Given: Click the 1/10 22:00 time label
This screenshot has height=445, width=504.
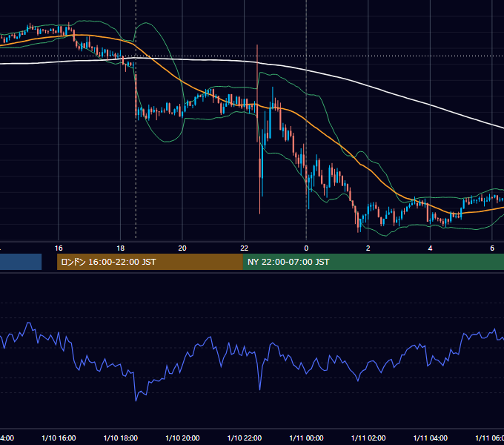Looking at the screenshot, I should [x=245, y=438].
